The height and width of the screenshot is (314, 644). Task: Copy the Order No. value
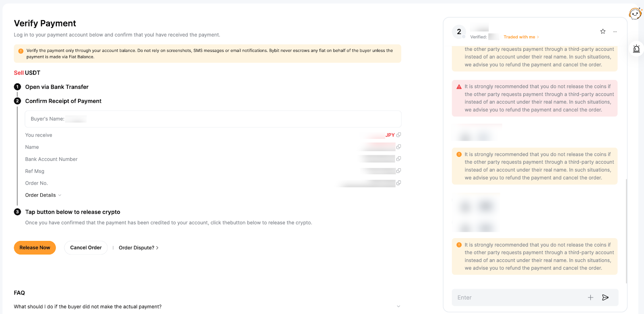[x=398, y=183]
